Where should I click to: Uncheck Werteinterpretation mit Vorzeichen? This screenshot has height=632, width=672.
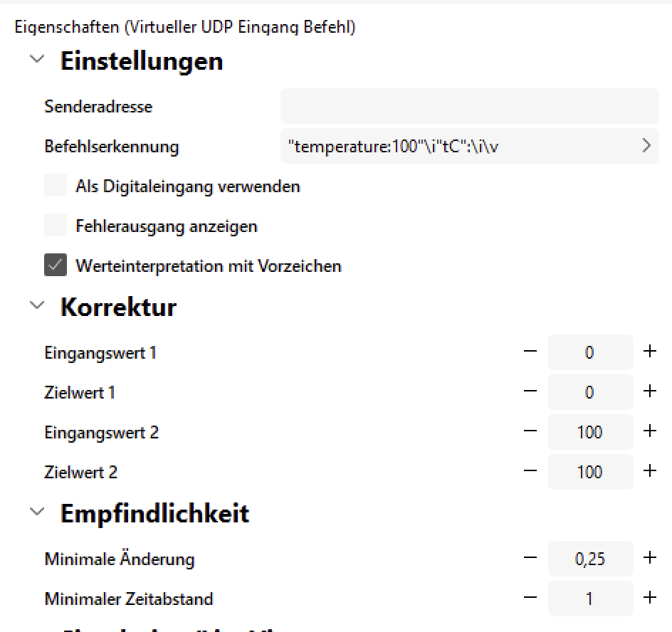pyautogui.click(x=56, y=265)
